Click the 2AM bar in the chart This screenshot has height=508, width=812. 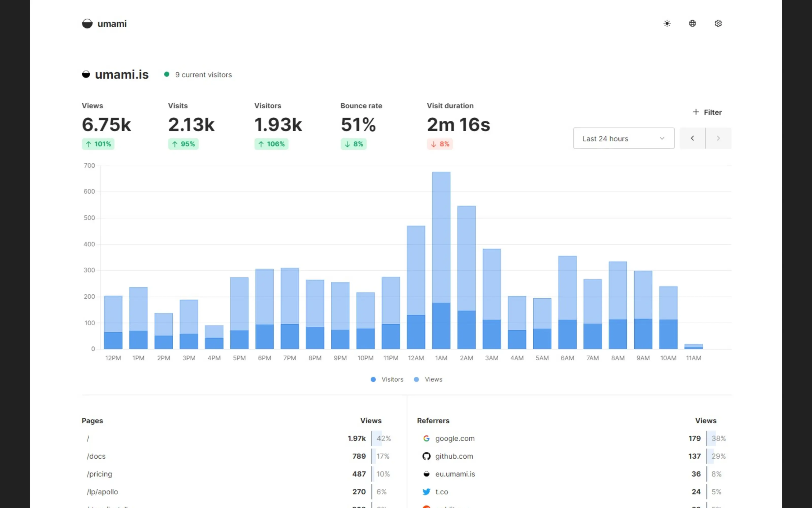pyautogui.click(x=466, y=277)
